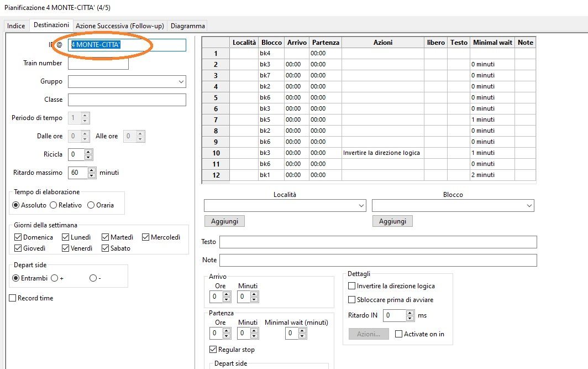Uncheck the Domenica checkbox
588x369 pixels.
(18, 237)
